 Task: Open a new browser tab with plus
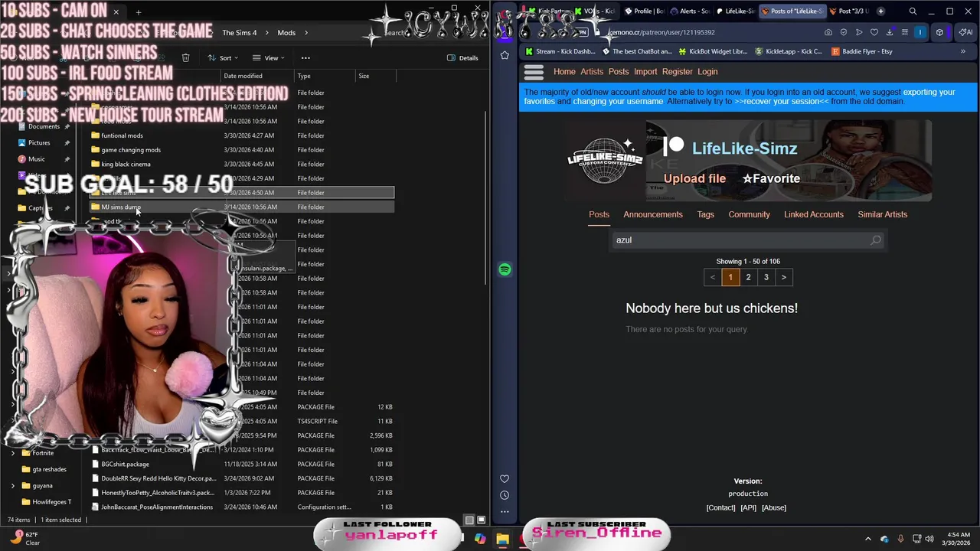(x=880, y=11)
